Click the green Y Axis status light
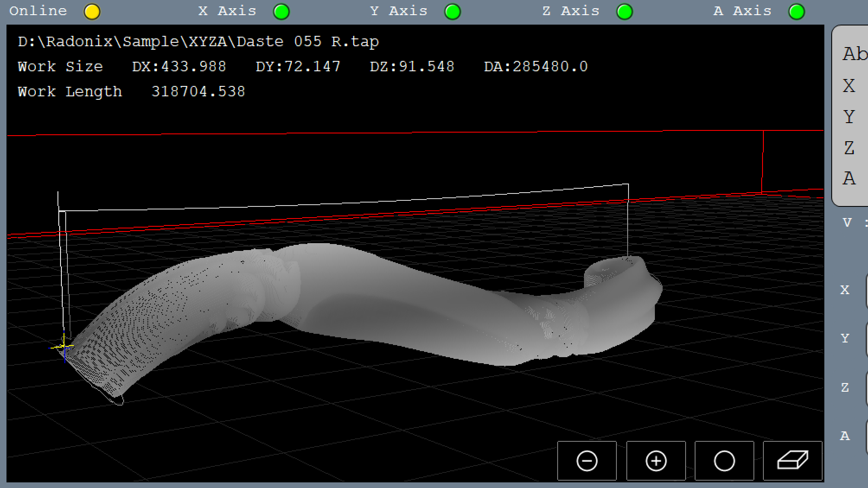868x488 pixels. 453,12
